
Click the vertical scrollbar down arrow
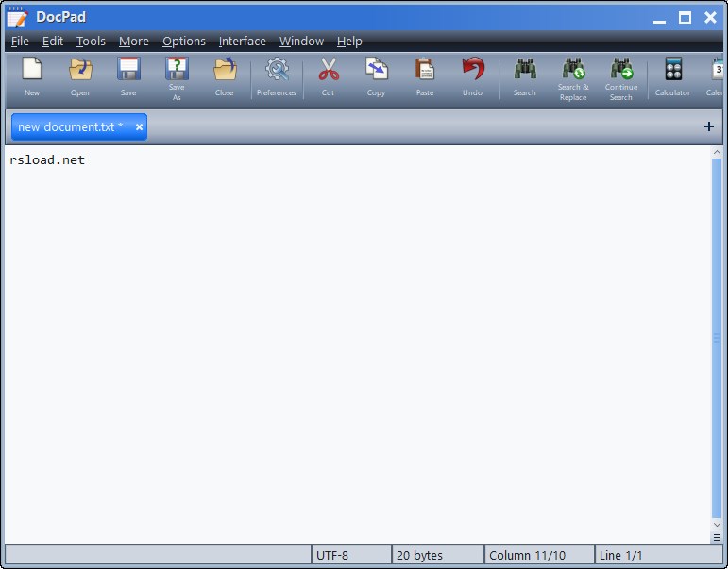coord(717,524)
